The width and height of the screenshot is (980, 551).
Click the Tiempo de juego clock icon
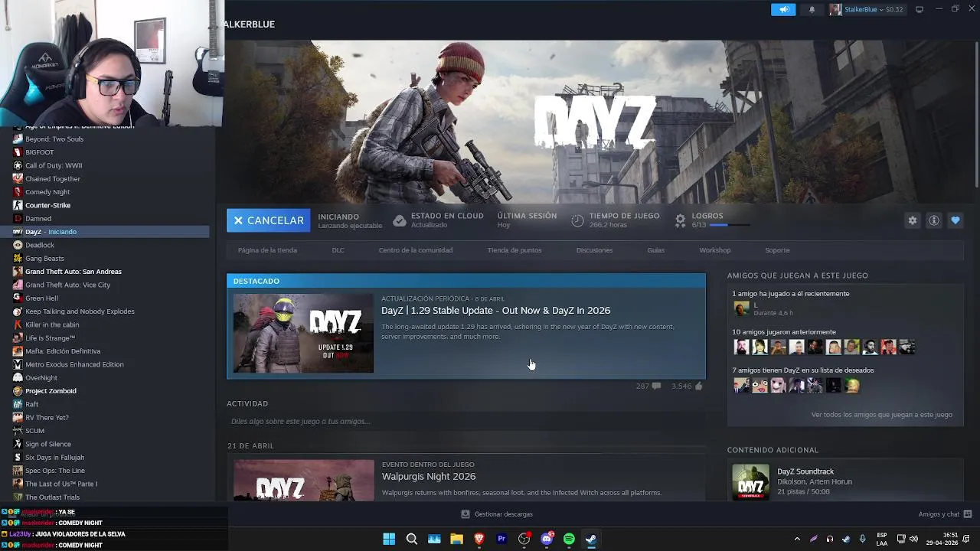pos(577,220)
